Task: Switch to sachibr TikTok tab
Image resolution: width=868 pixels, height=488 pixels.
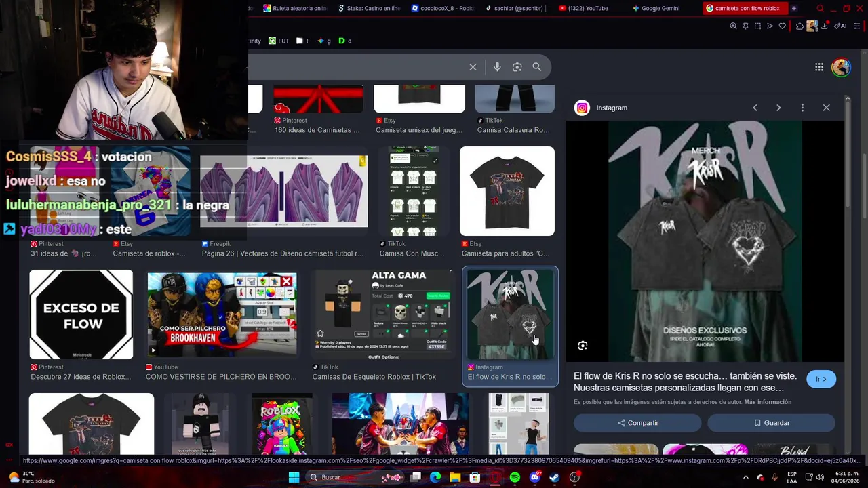Action: [517, 8]
